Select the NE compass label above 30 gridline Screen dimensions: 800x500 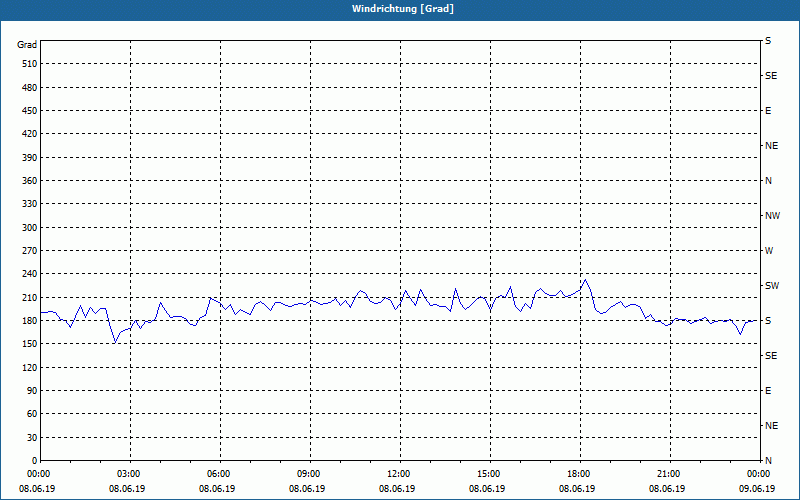tap(771, 426)
